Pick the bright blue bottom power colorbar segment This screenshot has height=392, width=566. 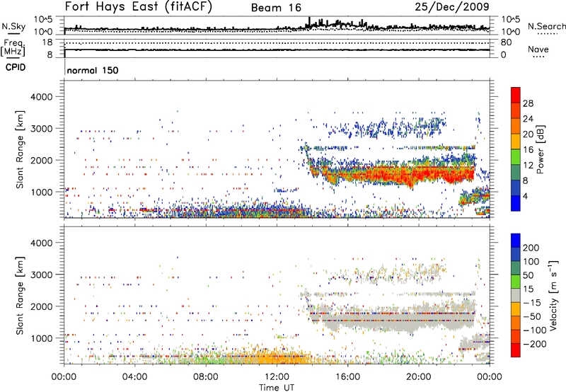click(516, 203)
